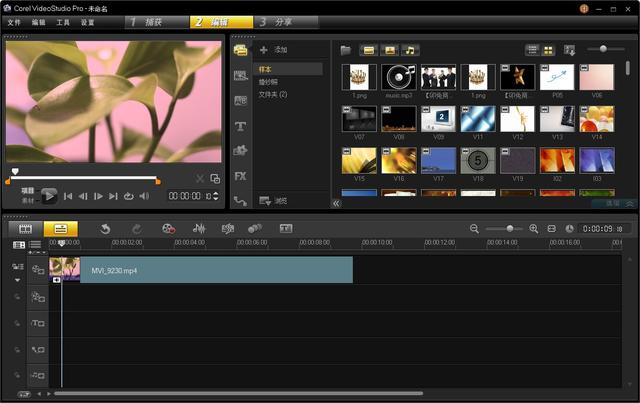Zoom in the timeline with magnifier plus
The image size is (640, 403).
coord(533,229)
